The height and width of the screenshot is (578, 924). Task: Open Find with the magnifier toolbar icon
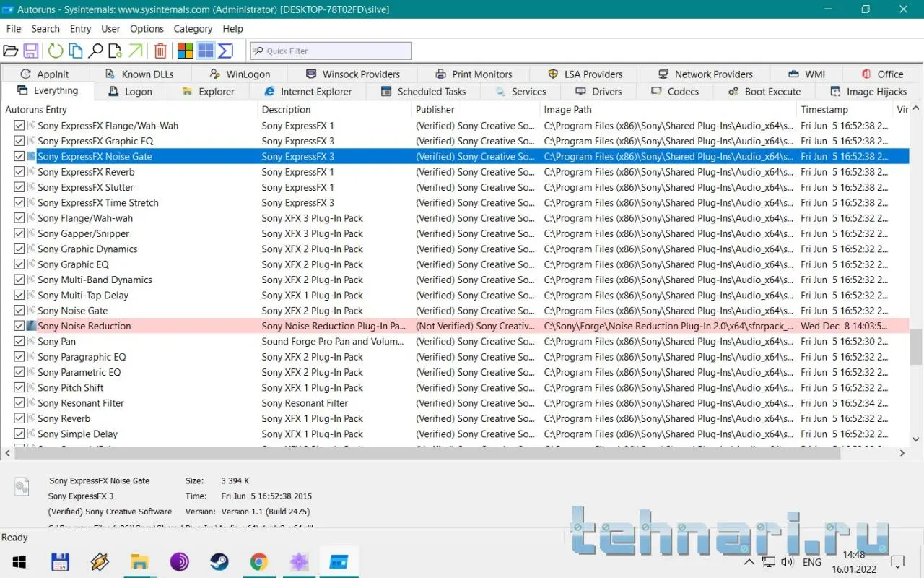click(x=95, y=51)
